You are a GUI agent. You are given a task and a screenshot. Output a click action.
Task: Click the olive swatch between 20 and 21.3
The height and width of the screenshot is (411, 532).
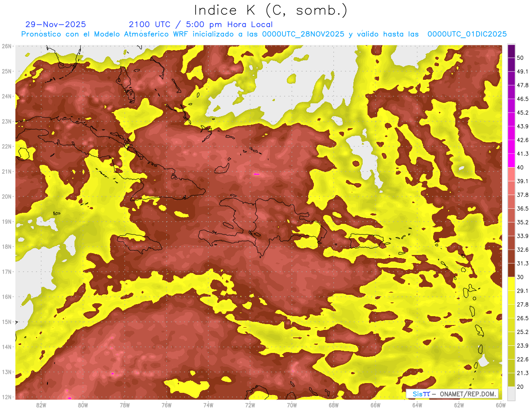tap(512, 380)
